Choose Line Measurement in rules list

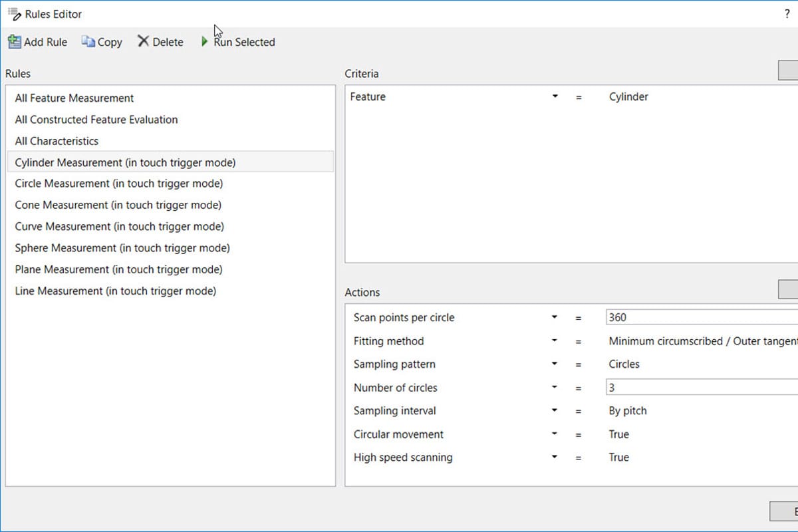point(115,291)
